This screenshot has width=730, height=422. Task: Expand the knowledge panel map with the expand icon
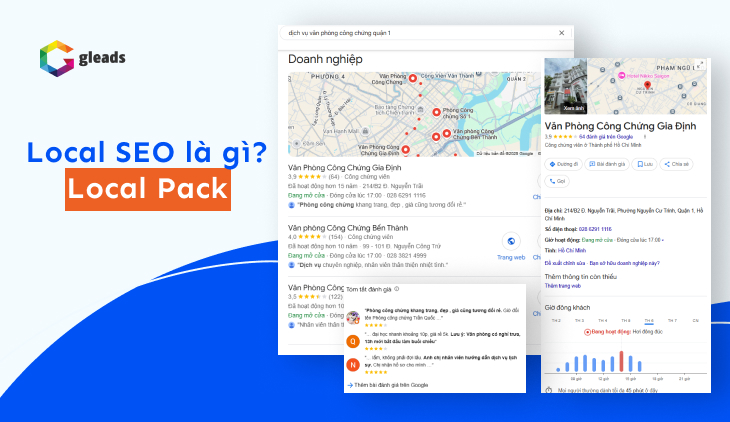pyautogui.click(x=700, y=64)
